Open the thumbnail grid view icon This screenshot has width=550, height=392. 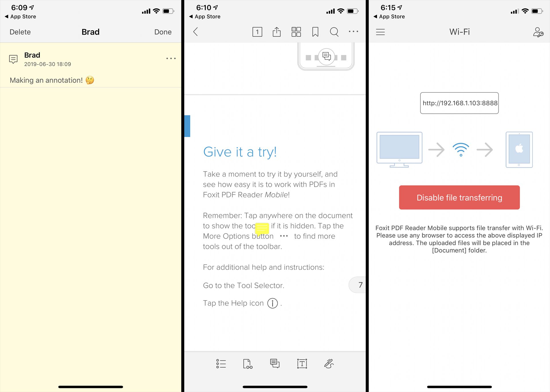click(x=296, y=31)
